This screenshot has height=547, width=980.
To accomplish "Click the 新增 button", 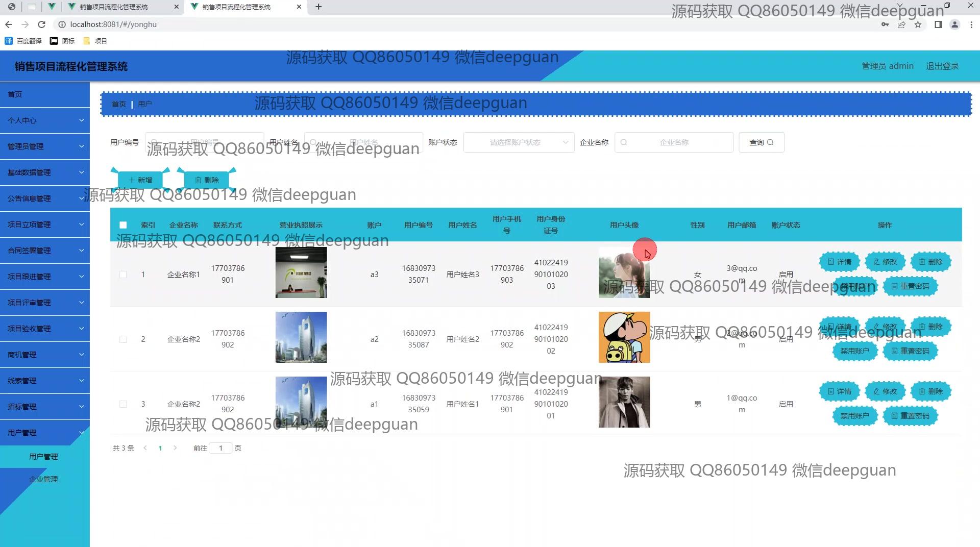I will pos(140,180).
